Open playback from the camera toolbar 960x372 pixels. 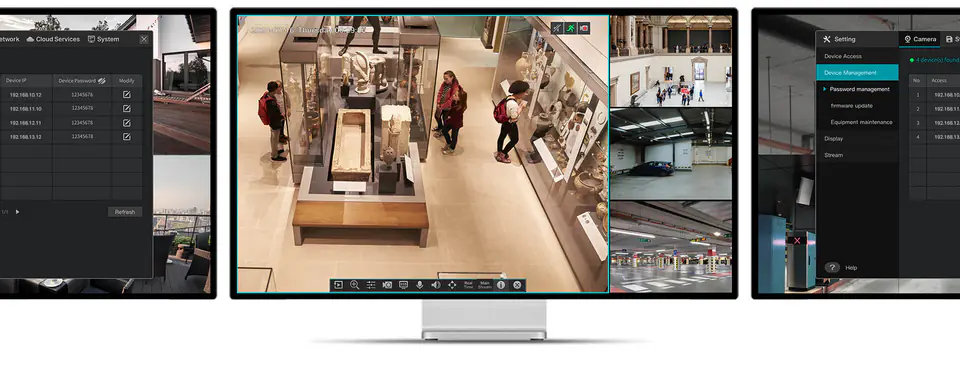pyautogui.click(x=338, y=285)
